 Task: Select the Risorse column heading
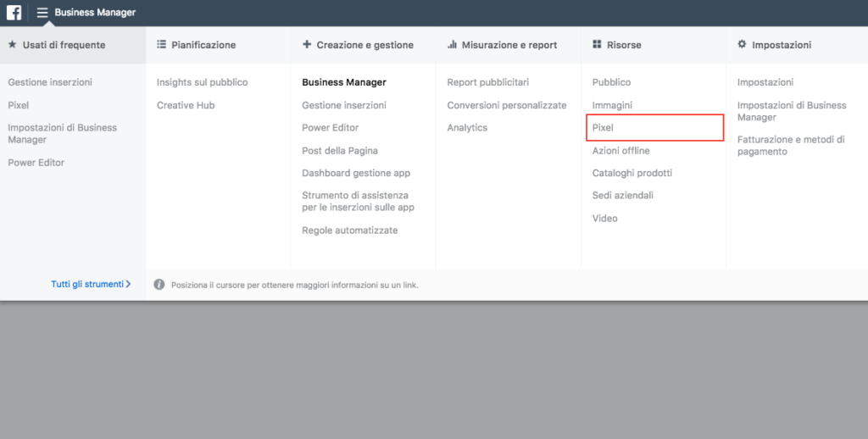point(624,45)
